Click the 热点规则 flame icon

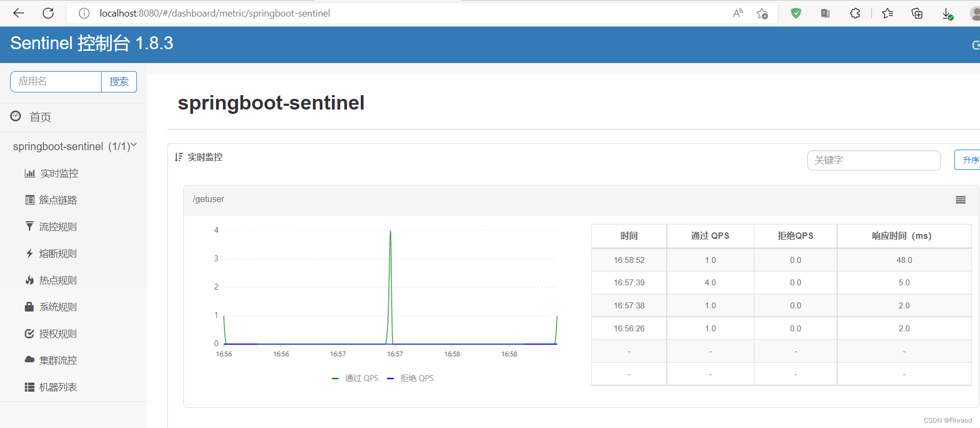(x=29, y=280)
